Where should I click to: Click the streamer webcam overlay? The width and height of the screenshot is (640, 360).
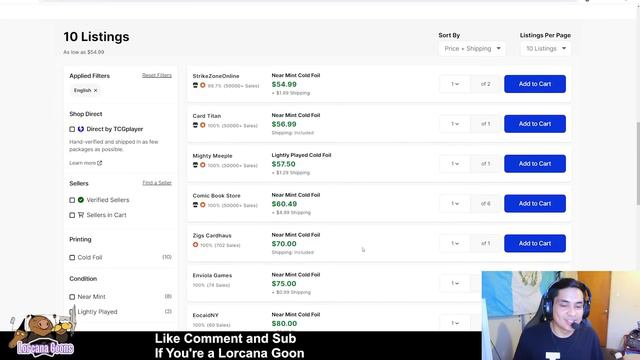tap(561, 316)
